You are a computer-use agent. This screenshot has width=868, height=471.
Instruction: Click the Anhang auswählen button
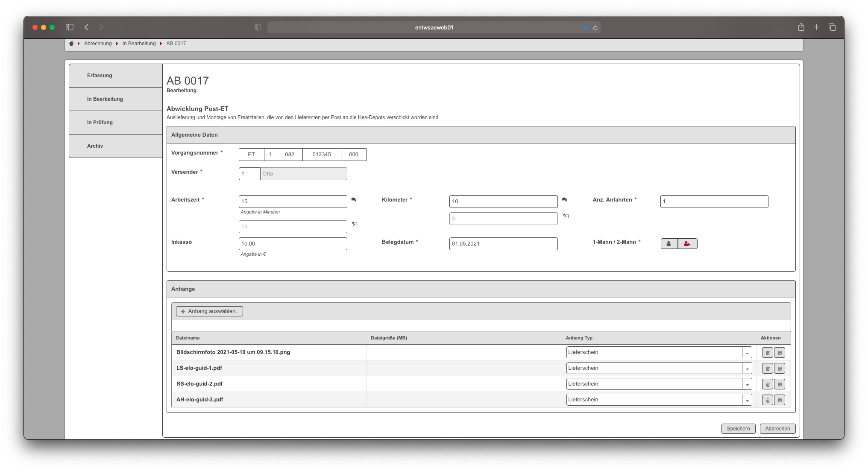pyautogui.click(x=209, y=311)
